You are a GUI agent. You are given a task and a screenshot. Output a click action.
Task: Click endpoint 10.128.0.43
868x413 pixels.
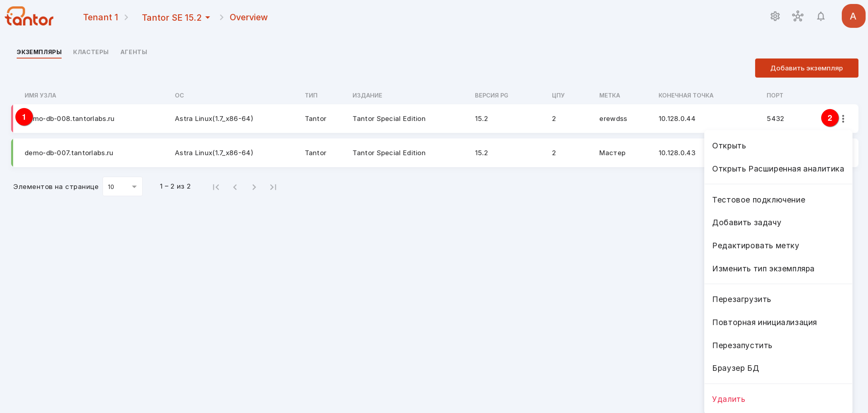pos(677,153)
